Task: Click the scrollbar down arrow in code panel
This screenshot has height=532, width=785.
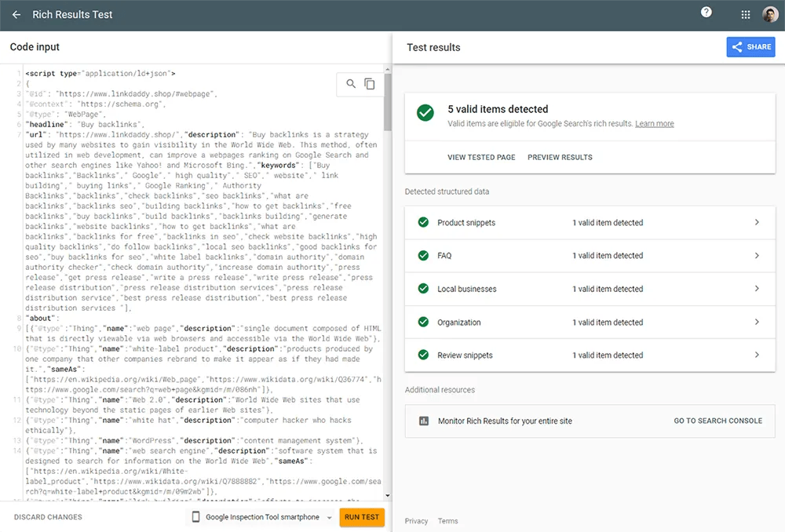Action: pyautogui.click(x=388, y=495)
